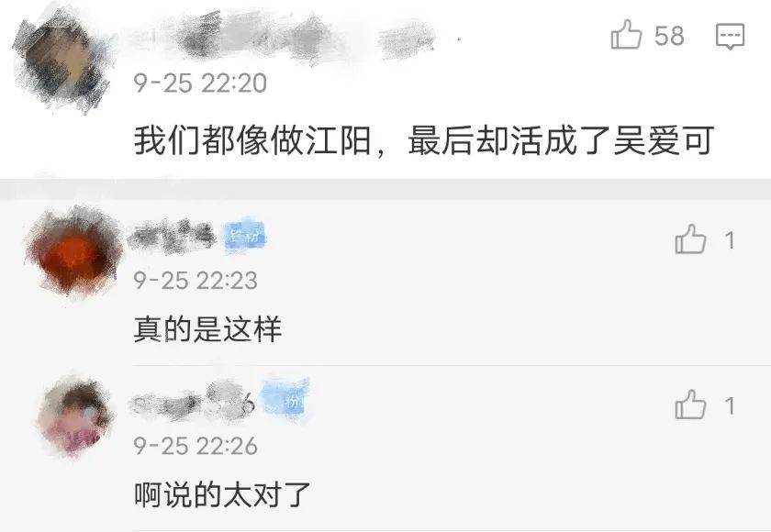Like the reply saying 啊说的太对了
771x532 pixels.
[x=690, y=405]
